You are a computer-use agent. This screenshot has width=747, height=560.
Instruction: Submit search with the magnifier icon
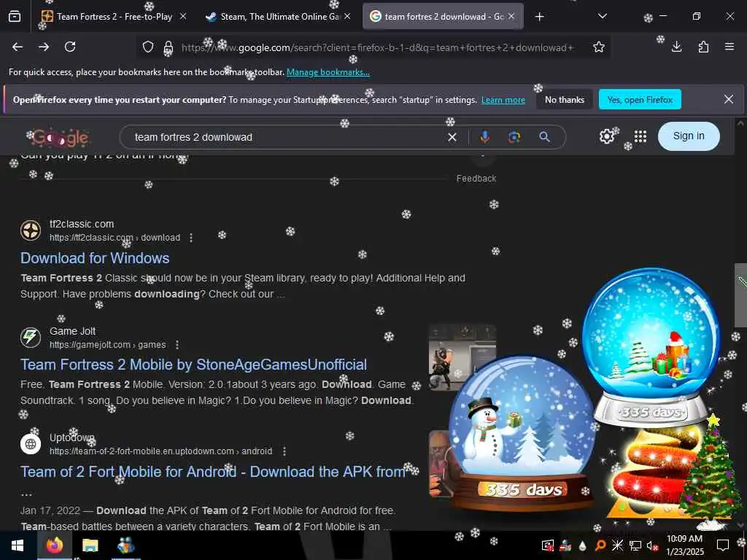[x=544, y=137]
